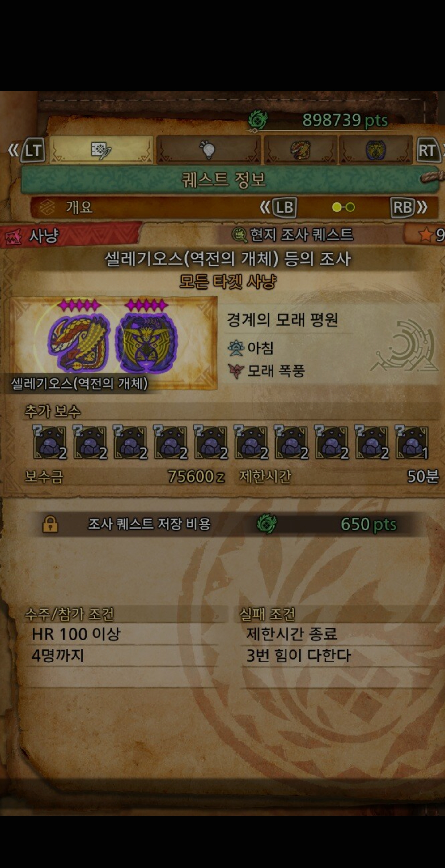Select the quest board tab icon
This screenshot has width=445, height=868.
click(x=101, y=150)
